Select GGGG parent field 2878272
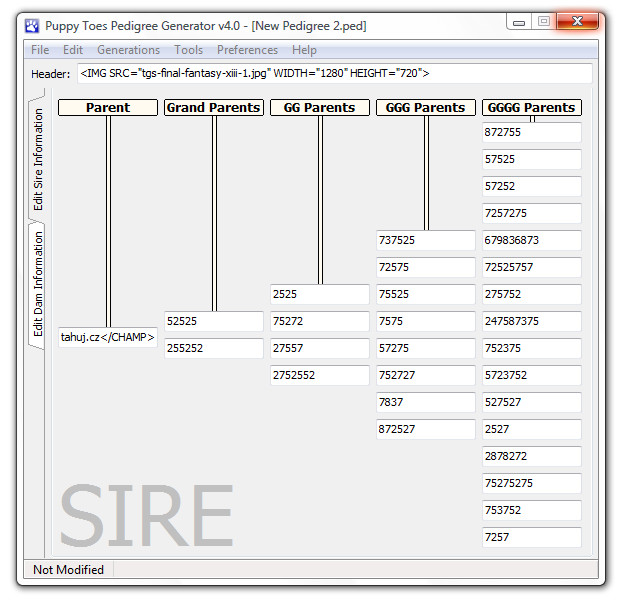The image size is (623, 600). (x=532, y=456)
